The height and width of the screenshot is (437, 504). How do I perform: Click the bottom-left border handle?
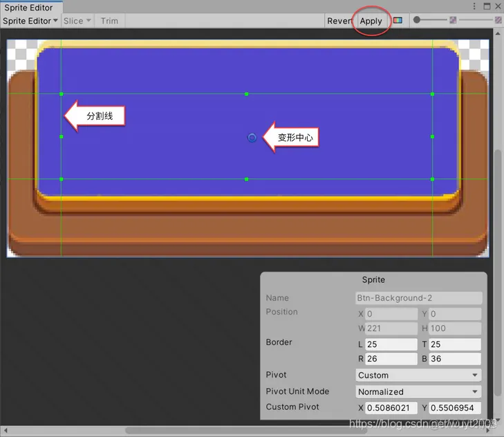pyautogui.click(x=62, y=179)
